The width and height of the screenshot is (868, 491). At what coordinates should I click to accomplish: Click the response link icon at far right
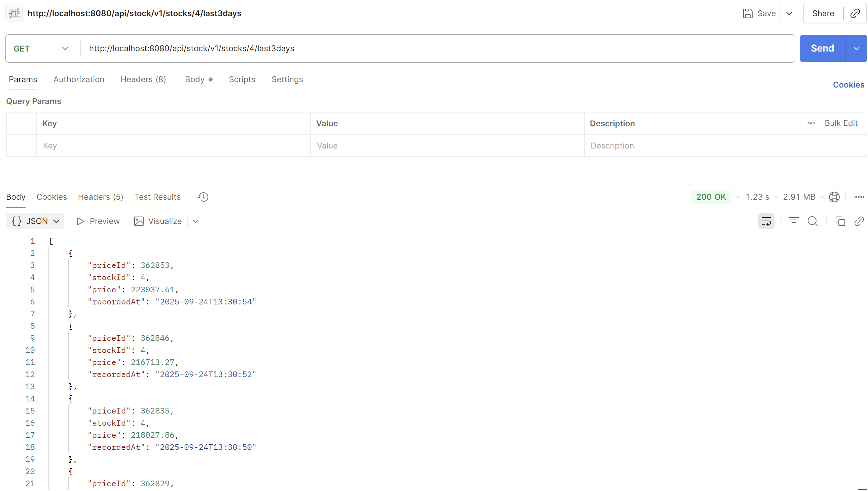859,222
